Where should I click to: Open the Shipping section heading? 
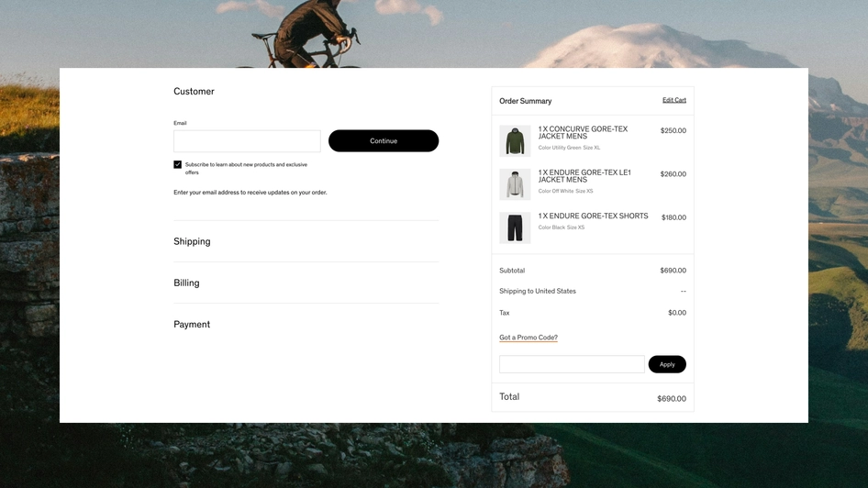click(192, 242)
